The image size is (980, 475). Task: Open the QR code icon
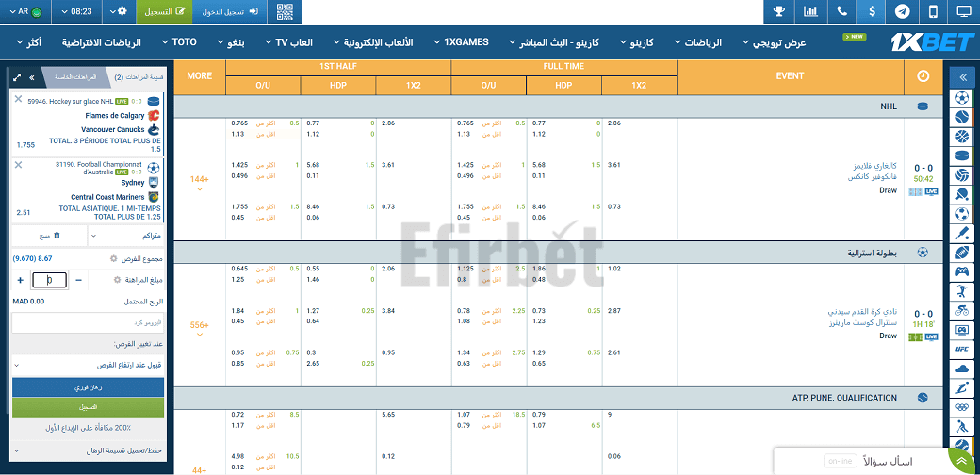click(x=285, y=12)
